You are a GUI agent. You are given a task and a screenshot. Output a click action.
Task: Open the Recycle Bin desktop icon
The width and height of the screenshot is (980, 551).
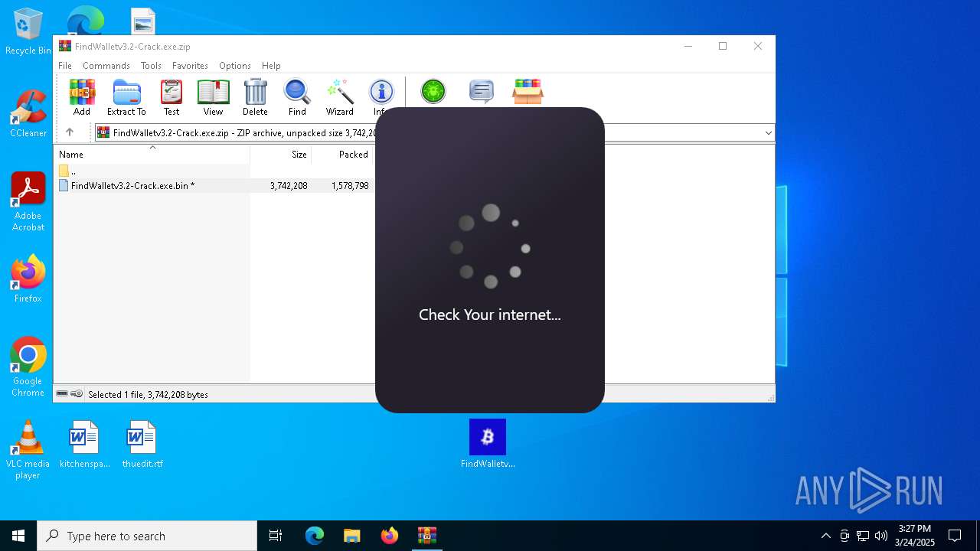tap(28, 32)
